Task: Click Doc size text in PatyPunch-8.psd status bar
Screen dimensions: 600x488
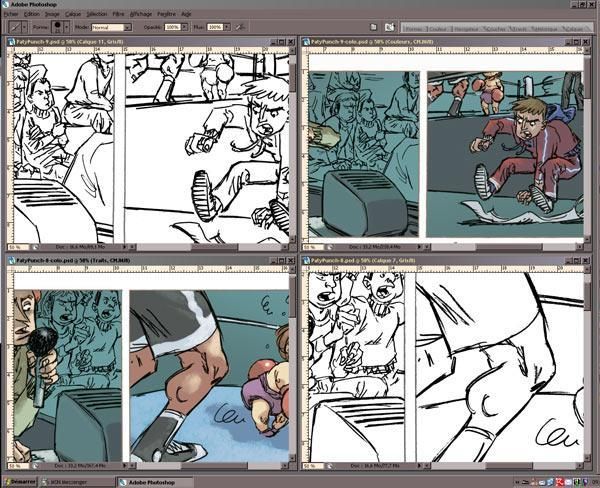Action: (375, 466)
